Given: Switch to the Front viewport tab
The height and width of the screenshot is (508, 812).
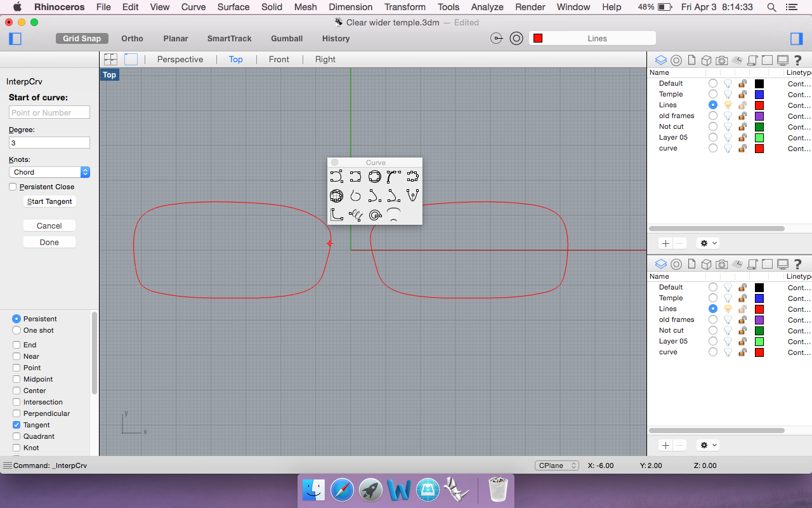Looking at the screenshot, I should coord(279,59).
